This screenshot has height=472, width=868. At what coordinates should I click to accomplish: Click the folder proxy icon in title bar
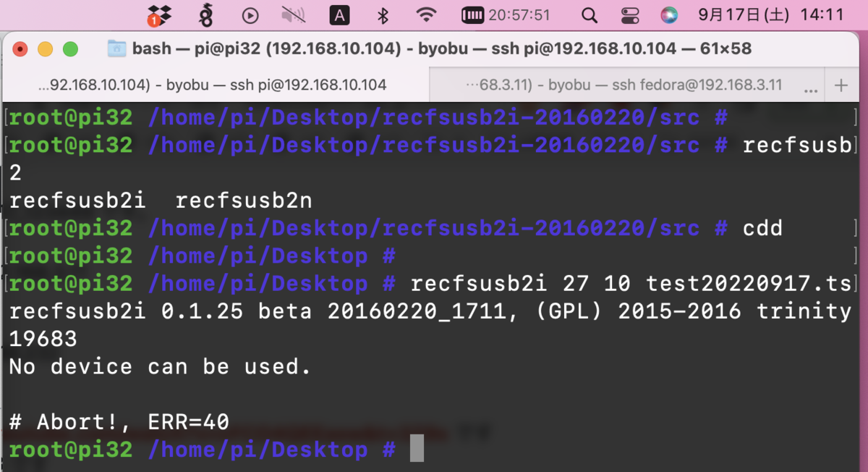pyautogui.click(x=116, y=49)
